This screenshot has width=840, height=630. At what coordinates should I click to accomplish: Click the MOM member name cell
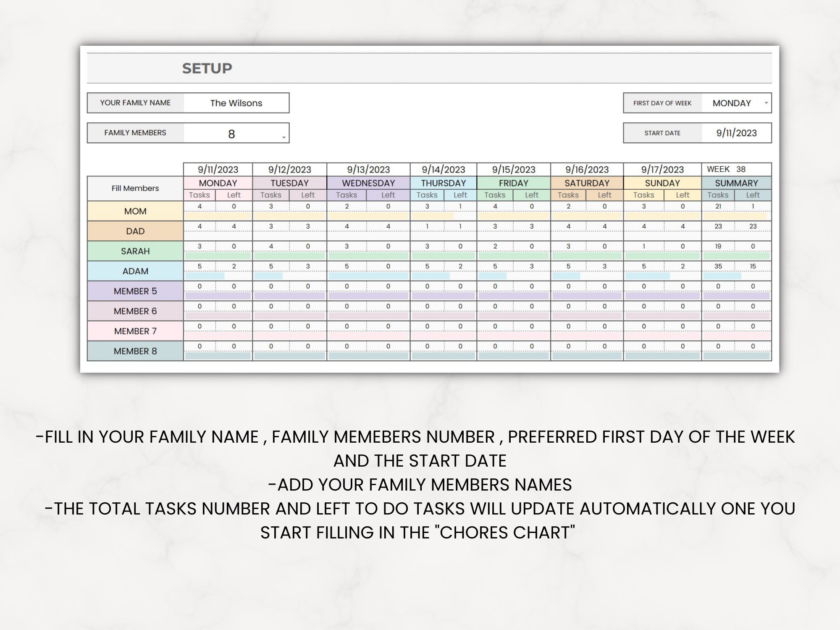coord(135,211)
